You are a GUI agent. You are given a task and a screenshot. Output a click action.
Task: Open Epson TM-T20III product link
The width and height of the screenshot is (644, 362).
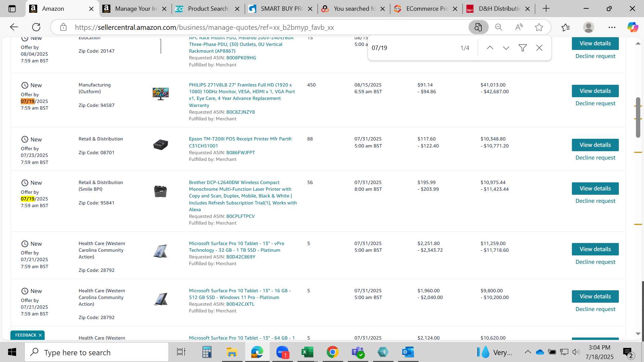pos(240,142)
